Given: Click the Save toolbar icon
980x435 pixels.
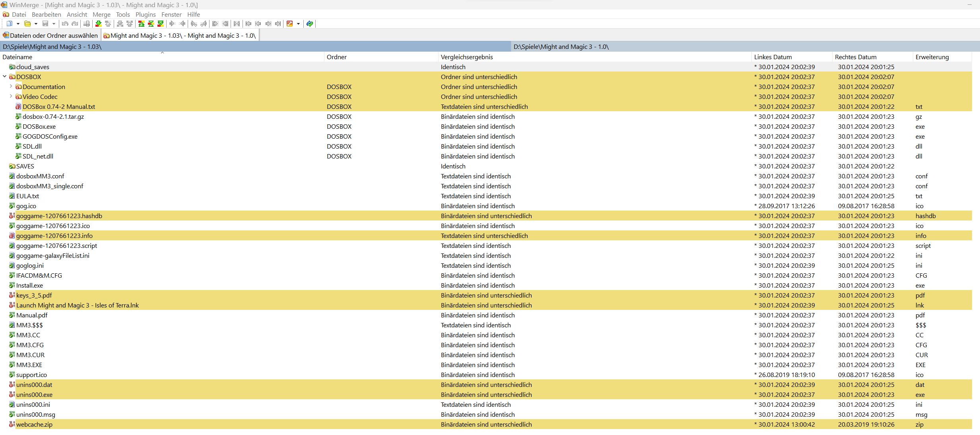Looking at the screenshot, I should tap(45, 24).
